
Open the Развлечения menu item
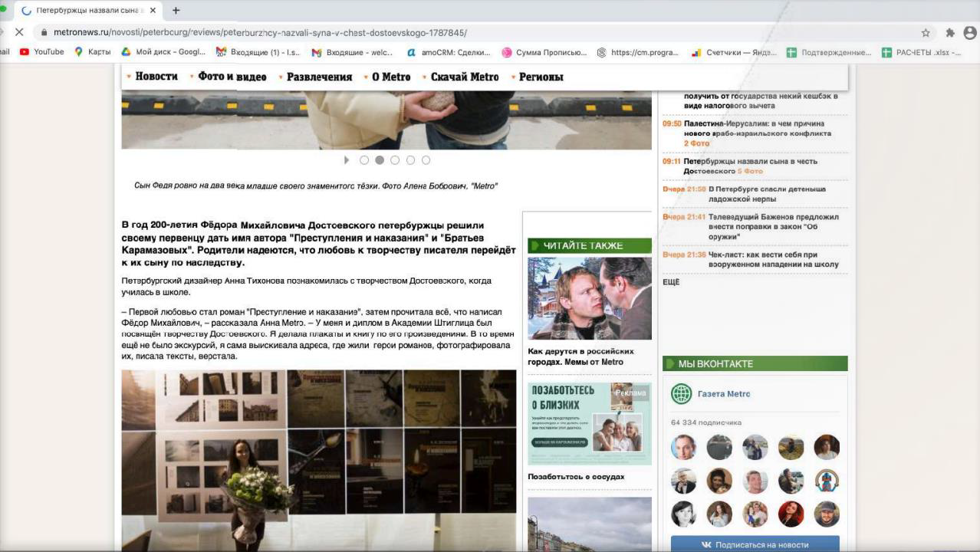319,77
